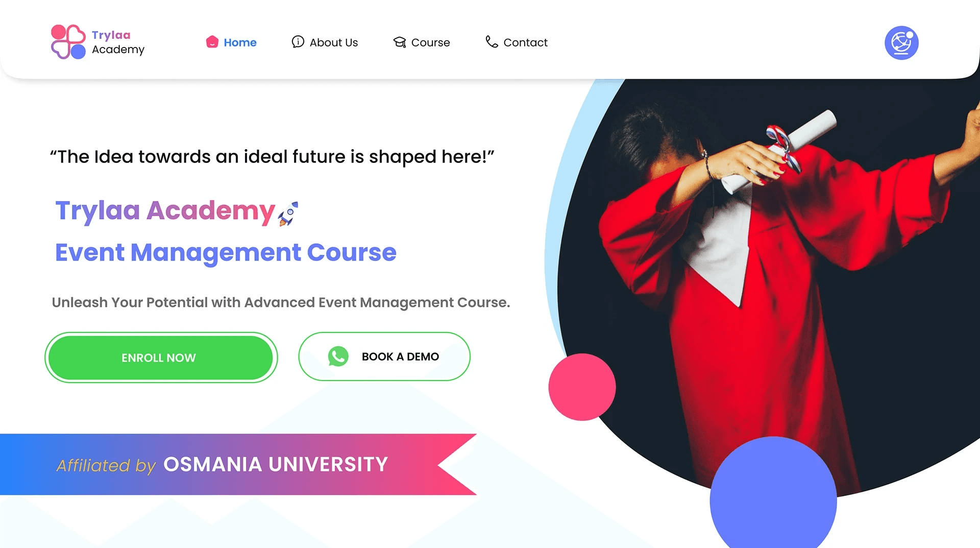
Task: Open the About Us menu item
Action: pos(325,42)
